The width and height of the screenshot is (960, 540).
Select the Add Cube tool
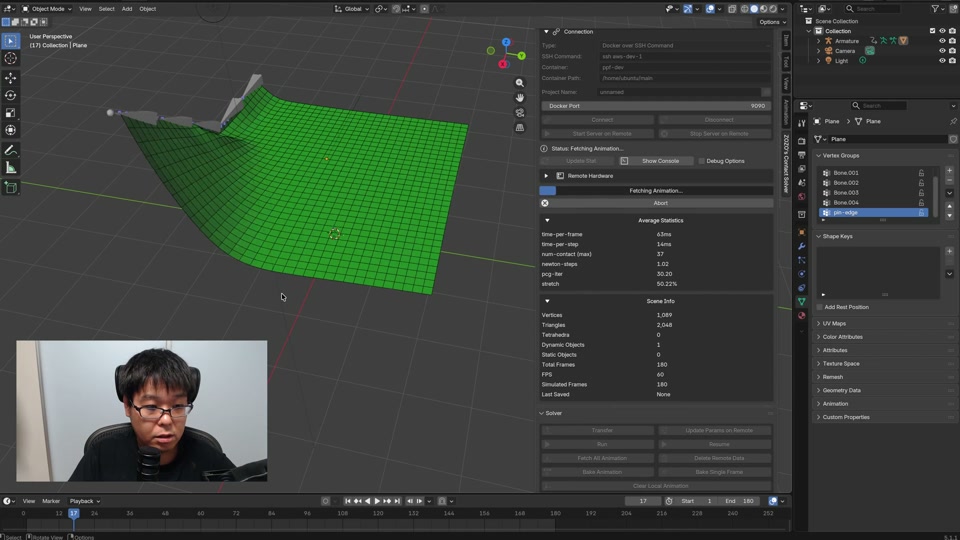coord(10,188)
